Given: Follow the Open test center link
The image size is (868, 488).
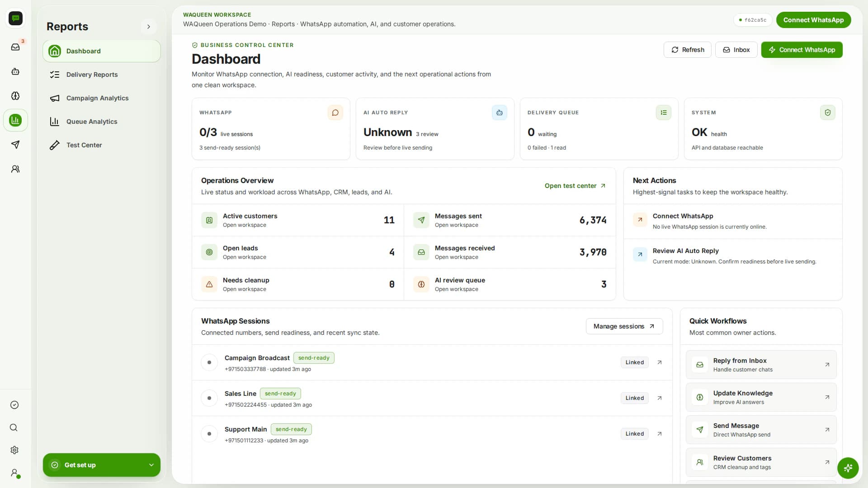Looking at the screenshot, I should point(575,186).
